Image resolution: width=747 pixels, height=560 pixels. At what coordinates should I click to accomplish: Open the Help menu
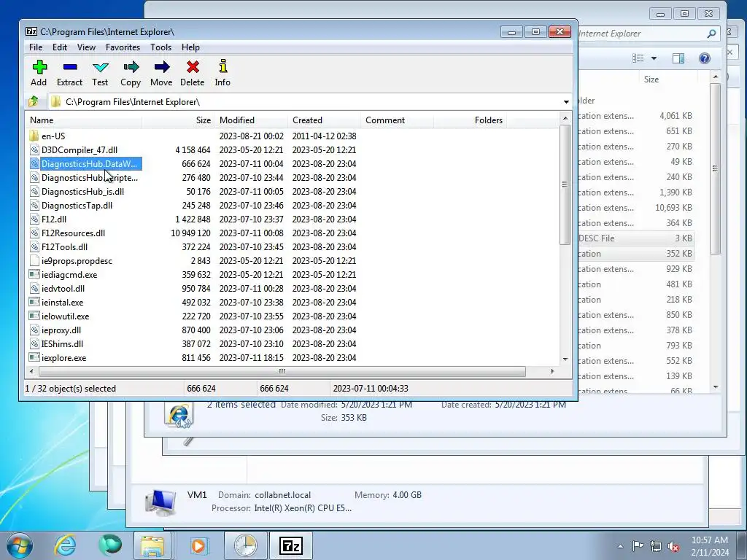coord(190,47)
